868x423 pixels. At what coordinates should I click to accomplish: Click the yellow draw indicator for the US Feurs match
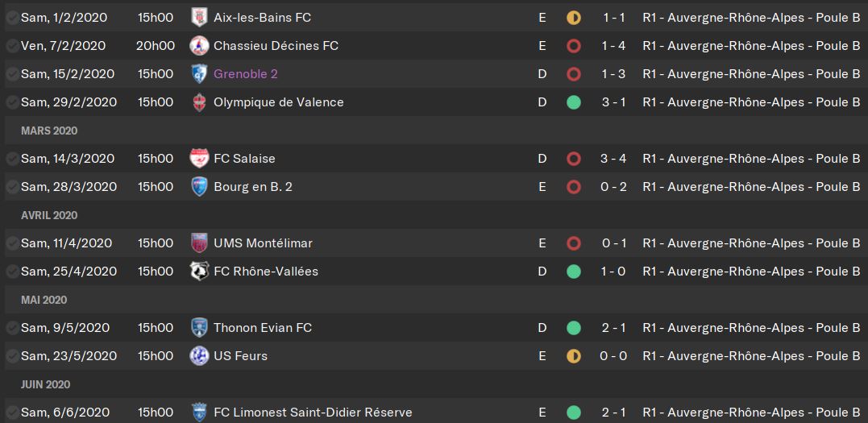[x=574, y=356]
